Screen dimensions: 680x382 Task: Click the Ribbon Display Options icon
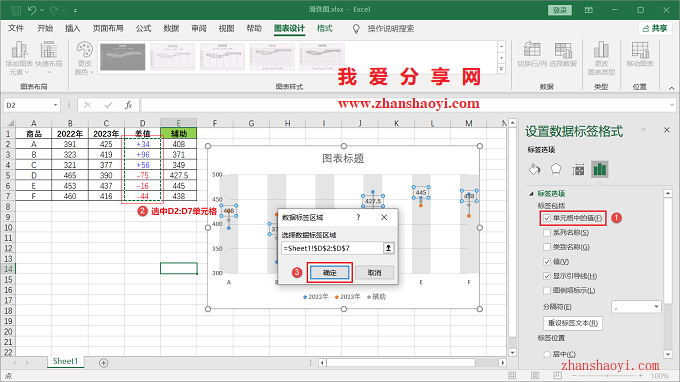coord(588,10)
